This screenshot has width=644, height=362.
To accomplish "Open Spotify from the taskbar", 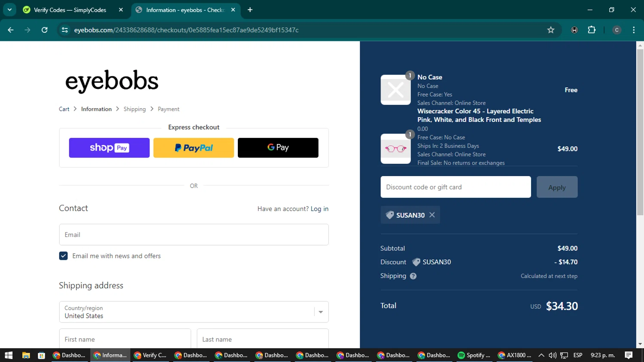I will [474, 355].
